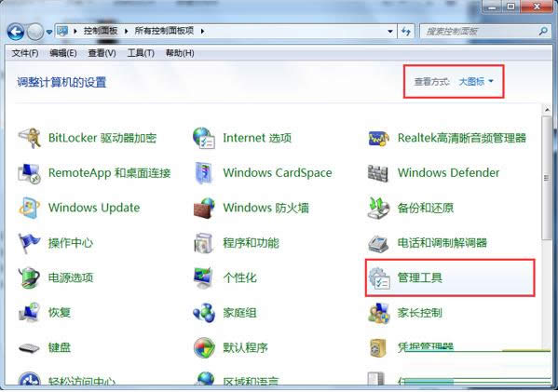Open the 文件(F) menu
This screenshot has height=392, width=558.
tap(25, 53)
